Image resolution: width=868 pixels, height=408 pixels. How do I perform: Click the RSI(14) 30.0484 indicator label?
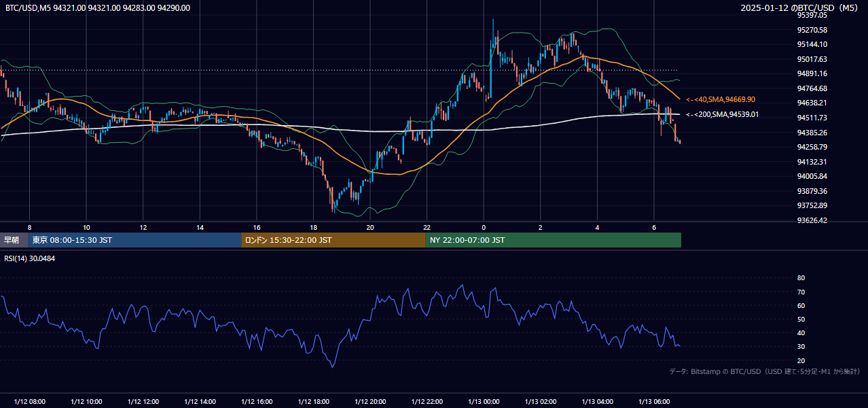click(x=30, y=258)
